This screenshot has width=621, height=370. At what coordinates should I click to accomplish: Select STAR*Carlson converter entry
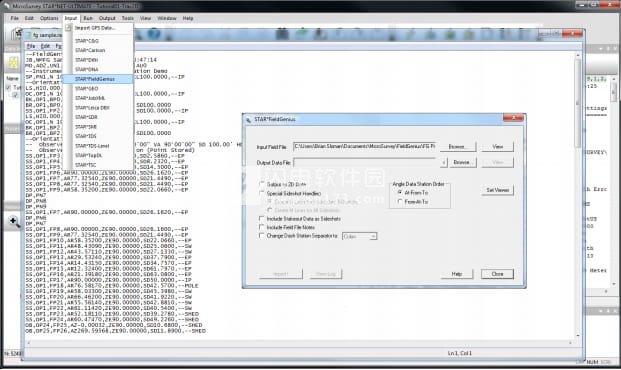[x=98, y=50]
